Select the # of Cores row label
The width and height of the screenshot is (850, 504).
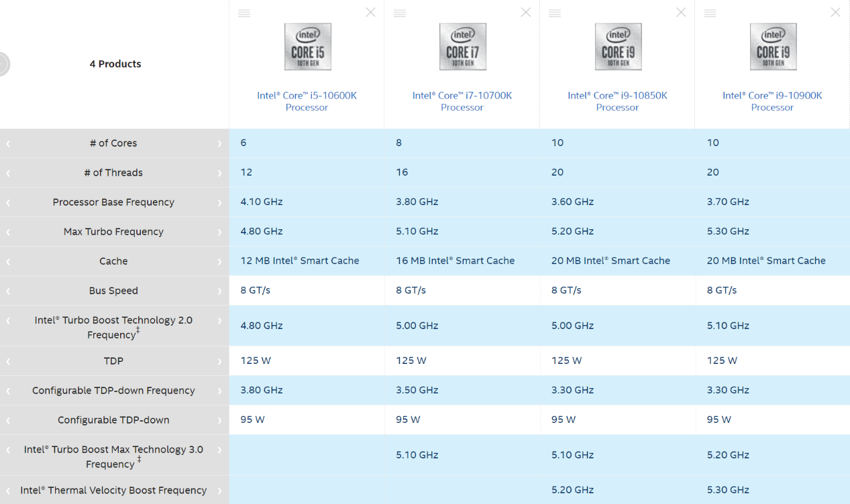click(x=113, y=143)
